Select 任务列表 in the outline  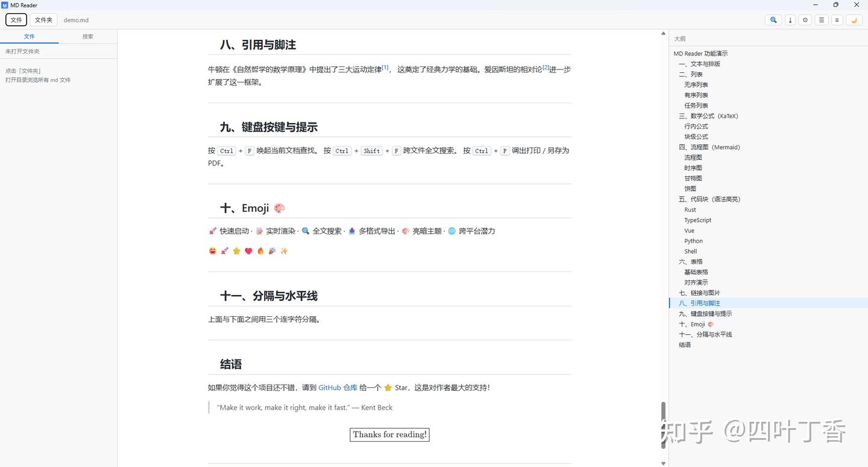(x=696, y=106)
